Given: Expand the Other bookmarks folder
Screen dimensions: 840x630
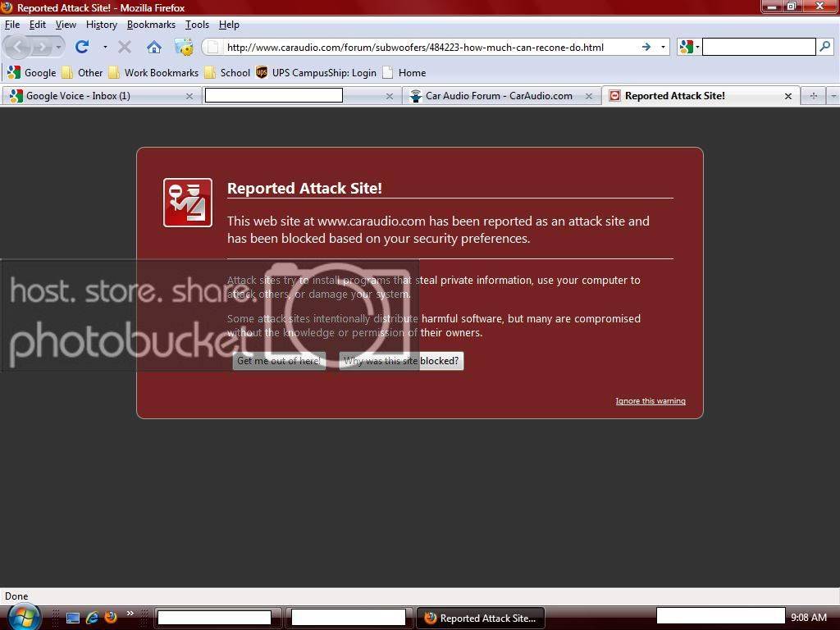Looking at the screenshot, I should click(82, 73).
